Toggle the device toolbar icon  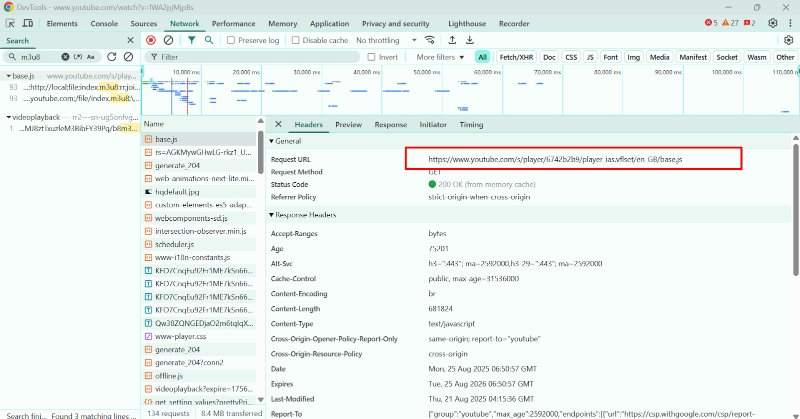(28, 23)
